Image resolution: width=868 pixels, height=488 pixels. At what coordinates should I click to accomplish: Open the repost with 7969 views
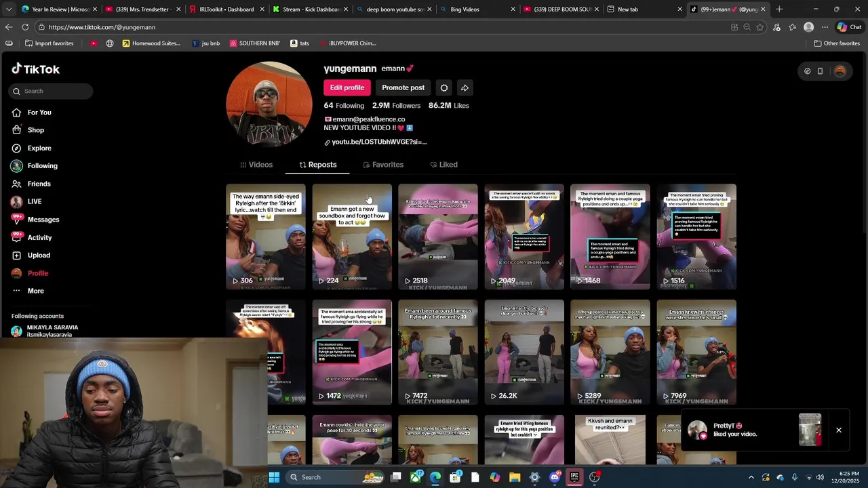(696, 352)
